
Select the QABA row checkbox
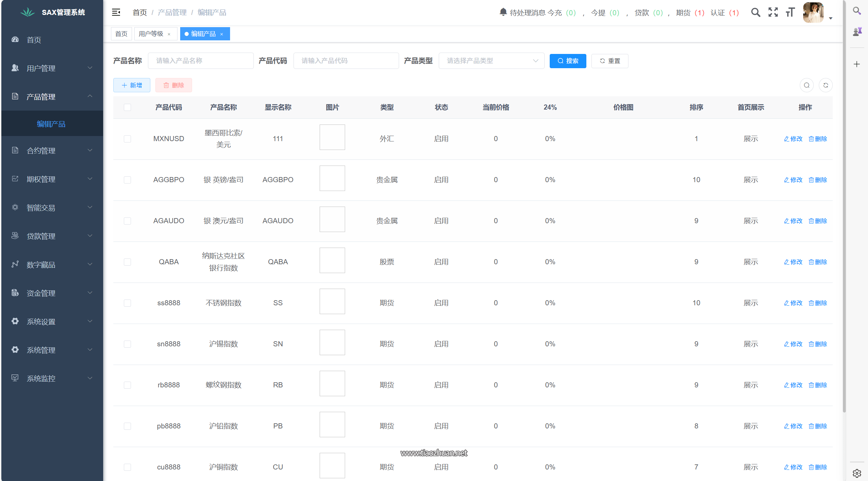[x=127, y=262]
